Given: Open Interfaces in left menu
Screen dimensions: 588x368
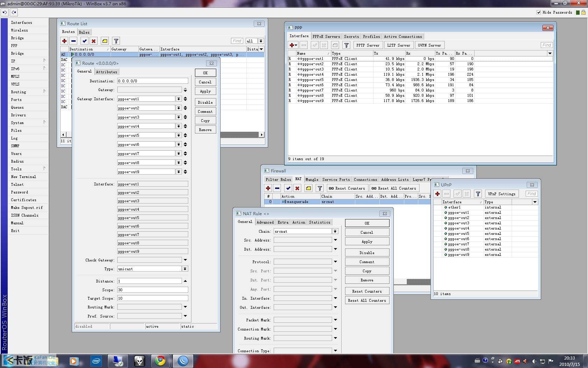Looking at the screenshot, I should click(21, 22).
